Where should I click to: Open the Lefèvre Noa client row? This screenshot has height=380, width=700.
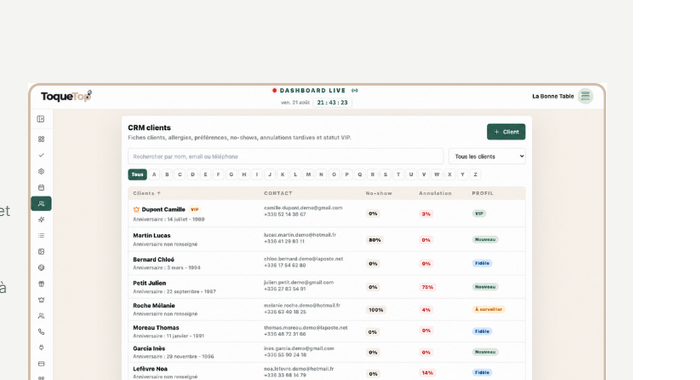[x=327, y=372]
